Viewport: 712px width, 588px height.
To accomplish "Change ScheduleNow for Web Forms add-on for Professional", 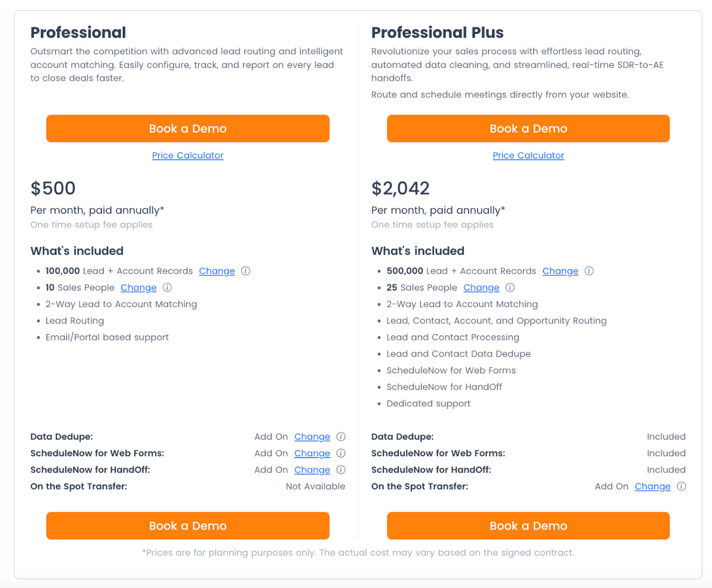I will [312, 453].
